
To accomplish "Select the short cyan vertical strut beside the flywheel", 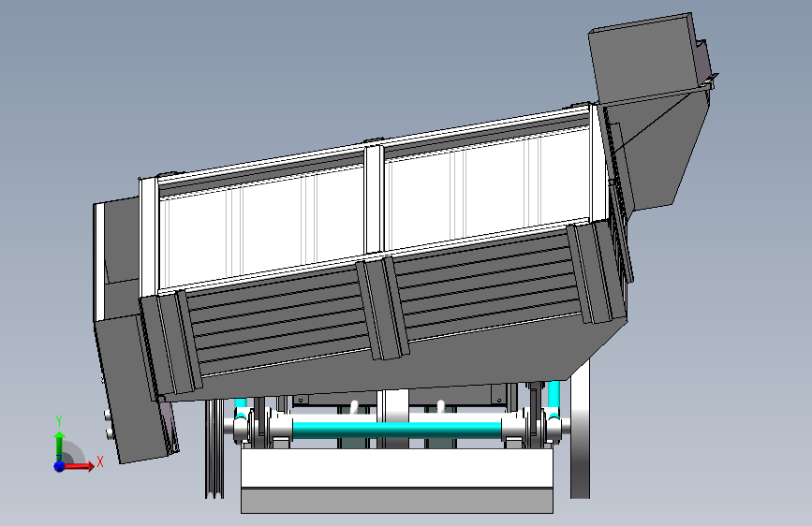I will point(554,396).
